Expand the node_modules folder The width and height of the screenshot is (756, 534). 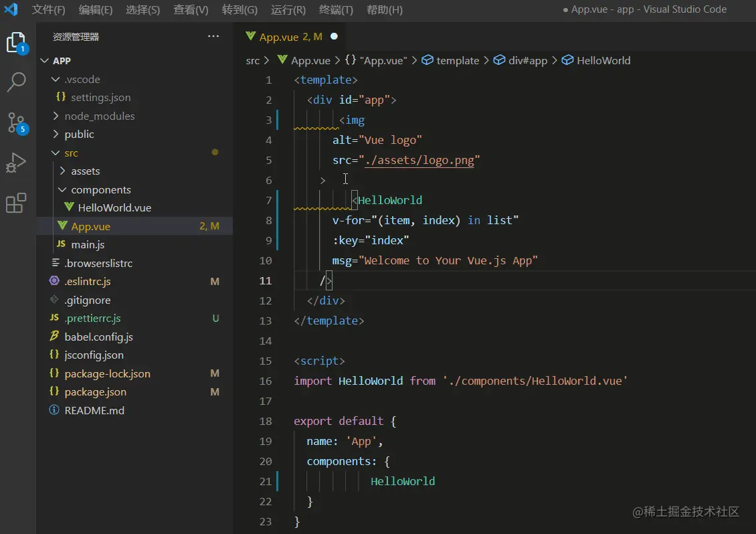point(56,116)
